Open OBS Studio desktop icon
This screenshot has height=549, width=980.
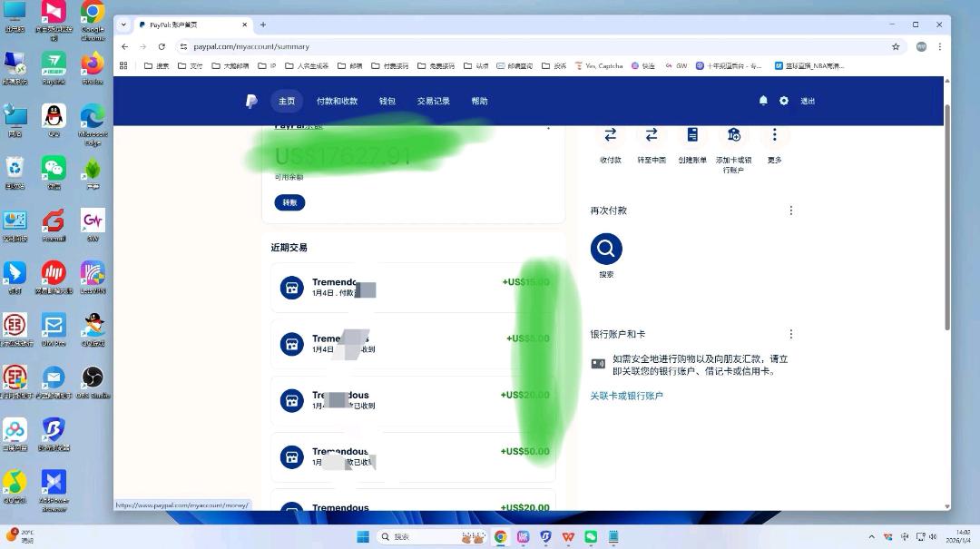(93, 382)
